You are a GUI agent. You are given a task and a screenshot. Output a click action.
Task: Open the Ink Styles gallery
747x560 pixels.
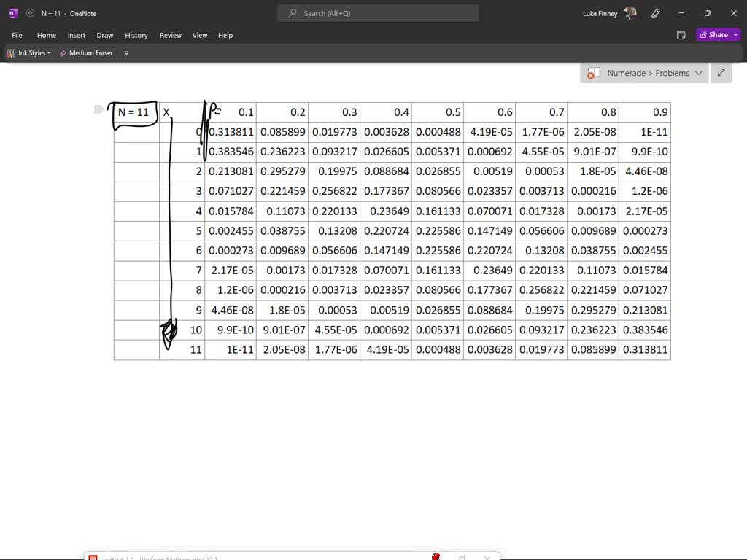coord(28,52)
